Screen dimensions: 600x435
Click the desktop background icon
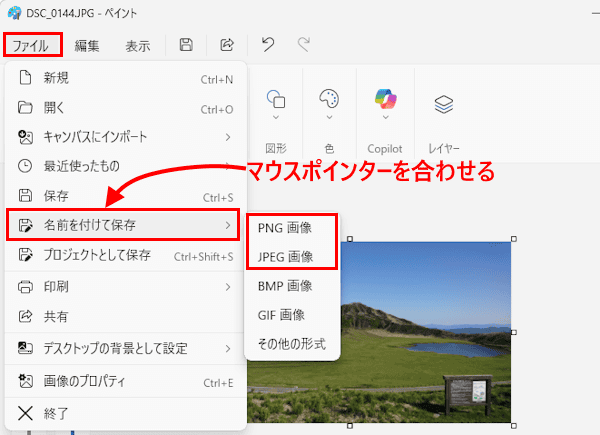[25, 348]
